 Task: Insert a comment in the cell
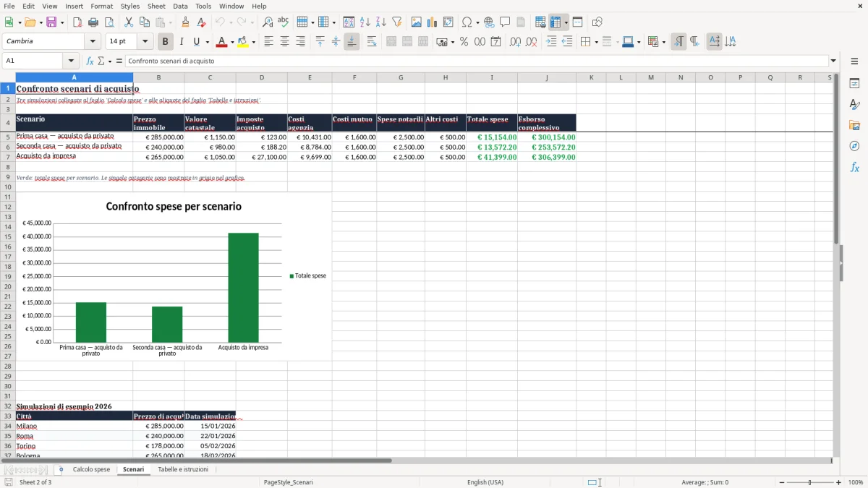[x=505, y=22]
